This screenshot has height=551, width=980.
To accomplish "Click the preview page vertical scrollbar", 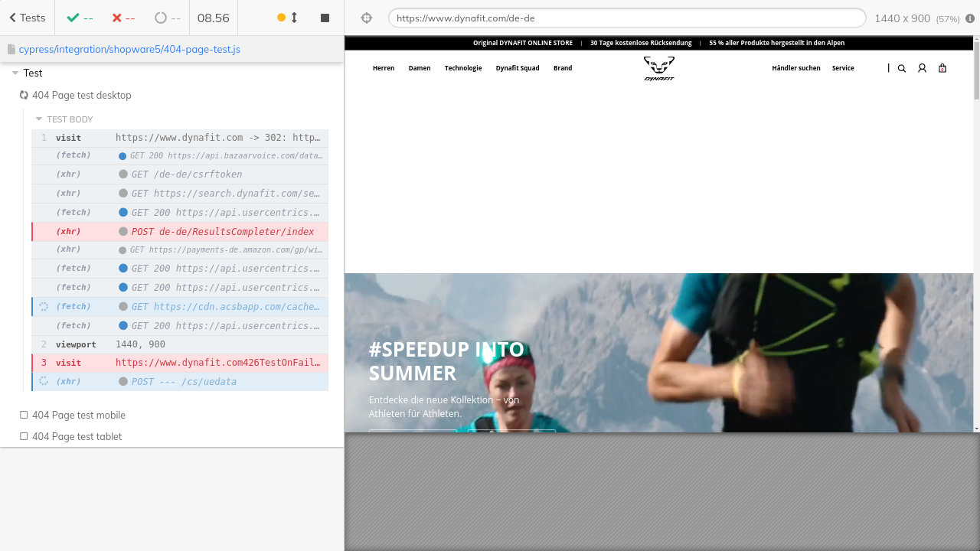I will (x=976, y=230).
